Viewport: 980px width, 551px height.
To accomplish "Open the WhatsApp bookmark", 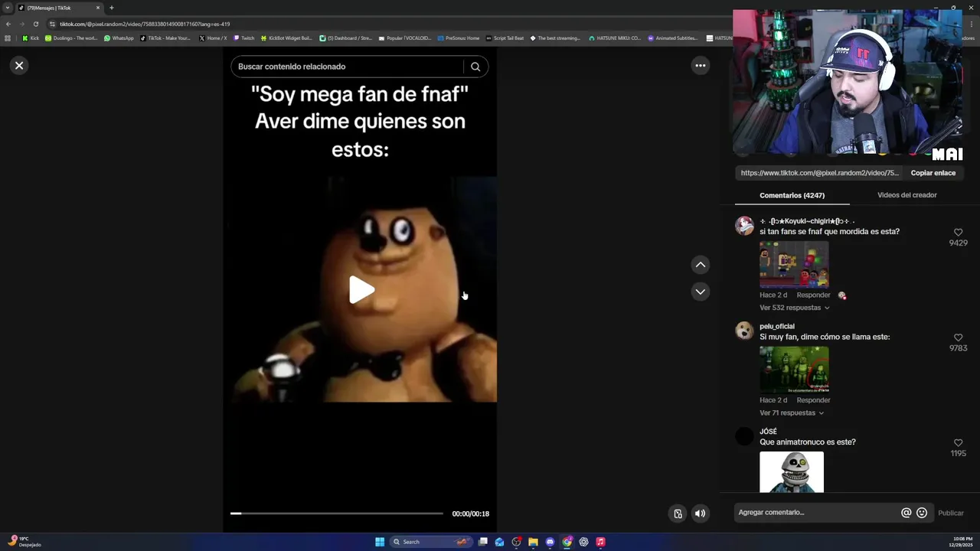I will [x=119, y=38].
